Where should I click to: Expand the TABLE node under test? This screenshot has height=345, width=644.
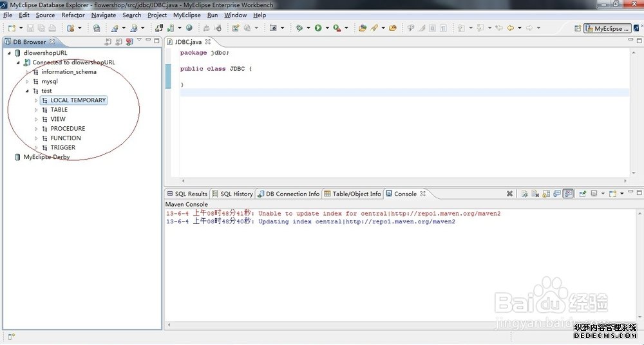(x=37, y=110)
